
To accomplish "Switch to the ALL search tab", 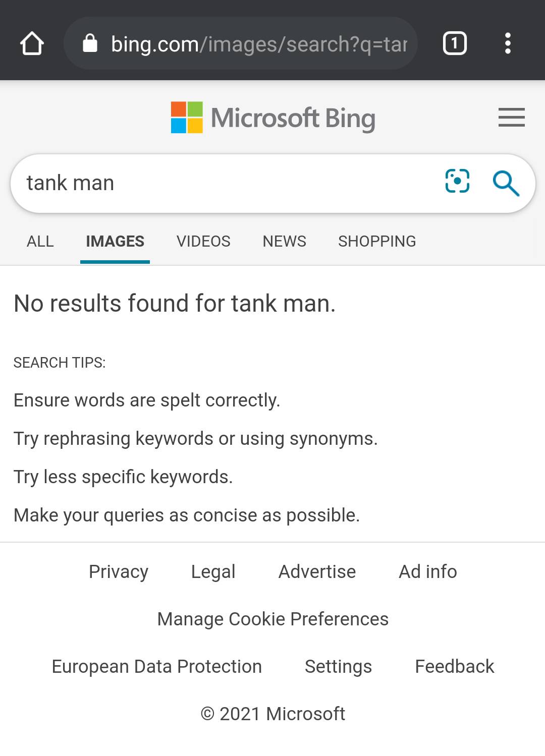I will pyautogui.click(x=40, y=242).
